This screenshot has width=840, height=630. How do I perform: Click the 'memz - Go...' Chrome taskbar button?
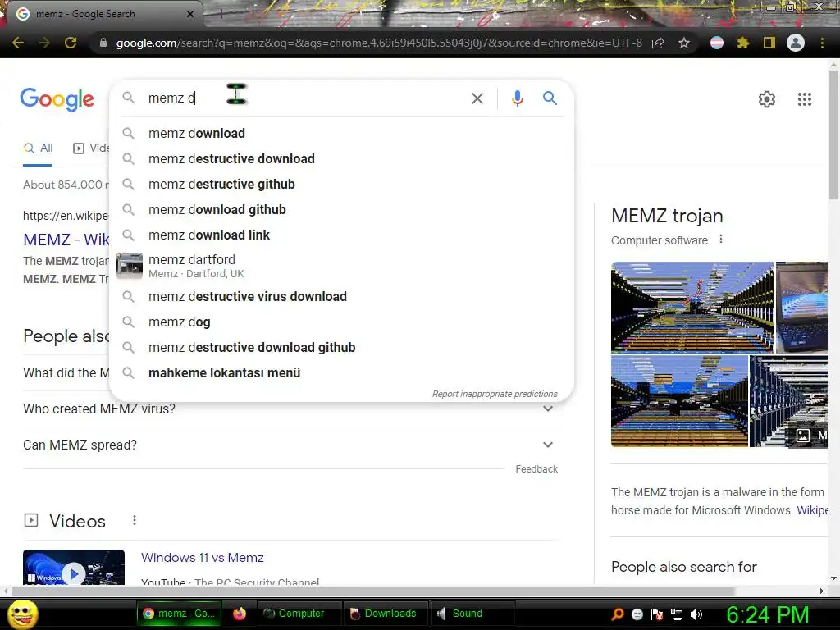(x=179, y=614)
